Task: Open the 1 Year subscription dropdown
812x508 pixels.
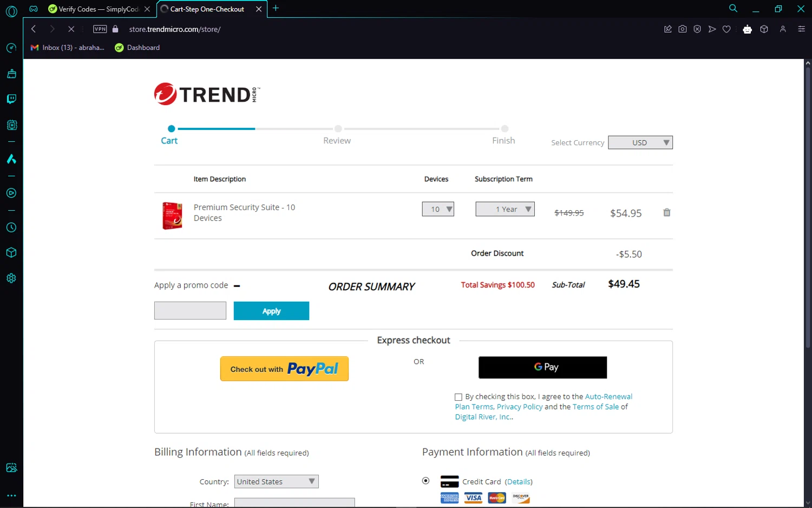Action: coord(505,209)
